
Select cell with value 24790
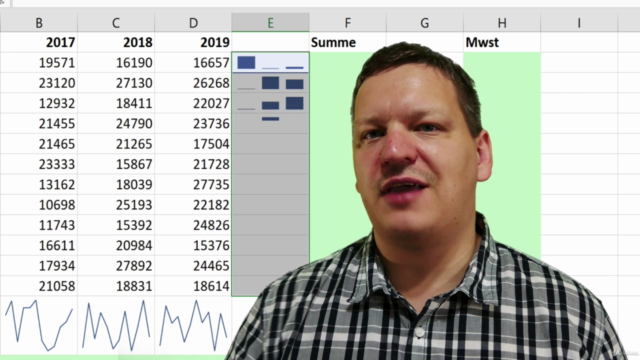pos(116,124)
